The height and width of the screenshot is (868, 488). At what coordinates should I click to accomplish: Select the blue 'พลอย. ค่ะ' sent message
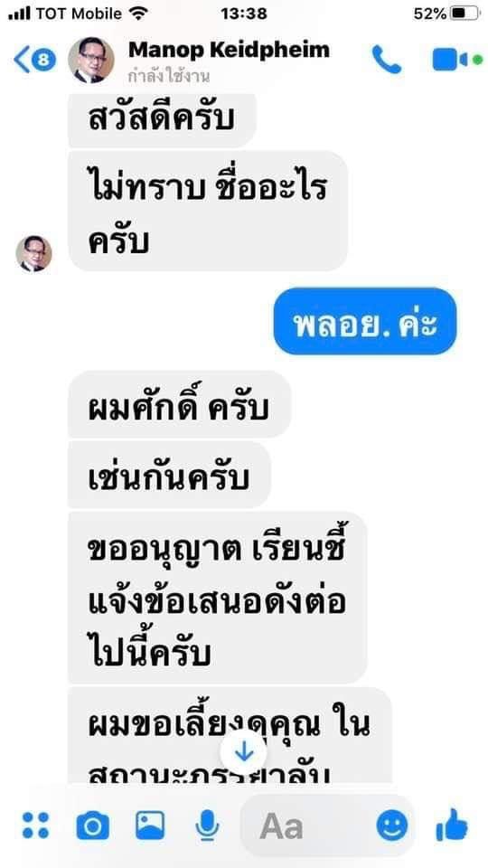click(x=365, y=321)
